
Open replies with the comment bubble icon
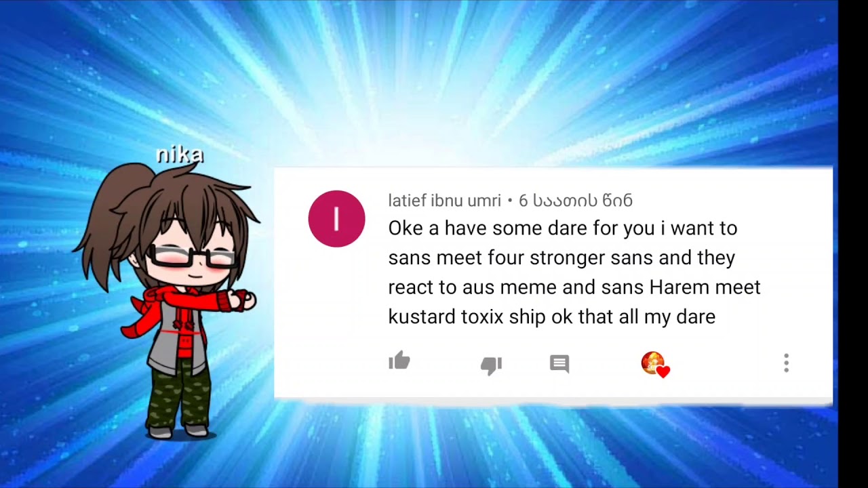tap(559, 364)
